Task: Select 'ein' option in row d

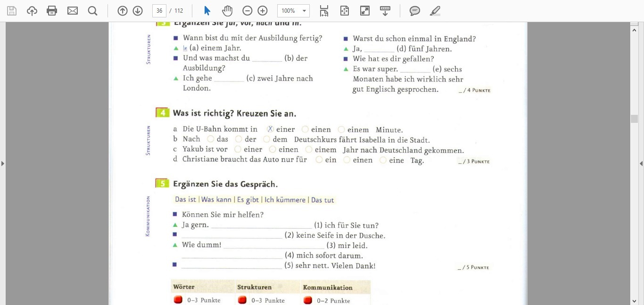Action: [x=319, y=160]
